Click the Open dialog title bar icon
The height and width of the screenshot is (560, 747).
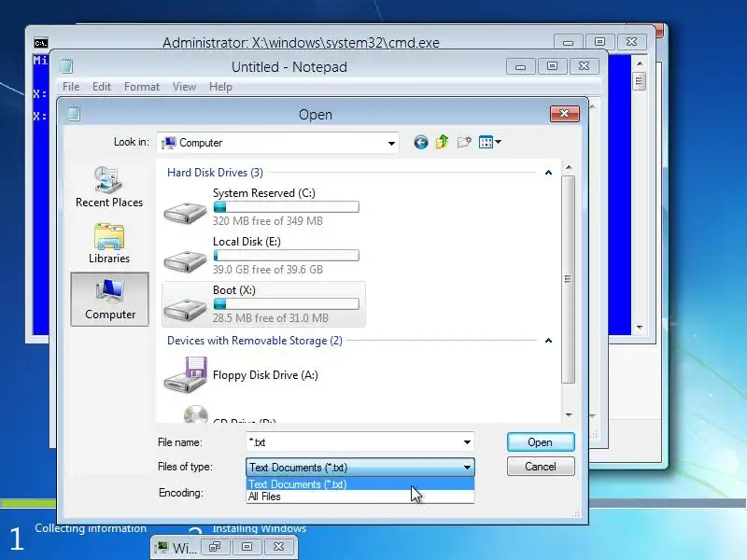point(74,114)
